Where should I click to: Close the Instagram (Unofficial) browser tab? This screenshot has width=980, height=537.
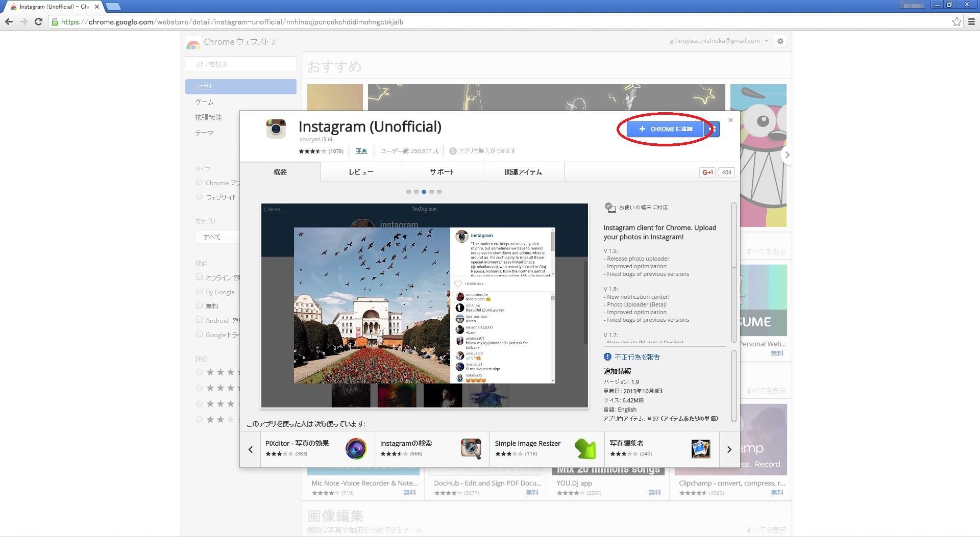tap(96, 7)
